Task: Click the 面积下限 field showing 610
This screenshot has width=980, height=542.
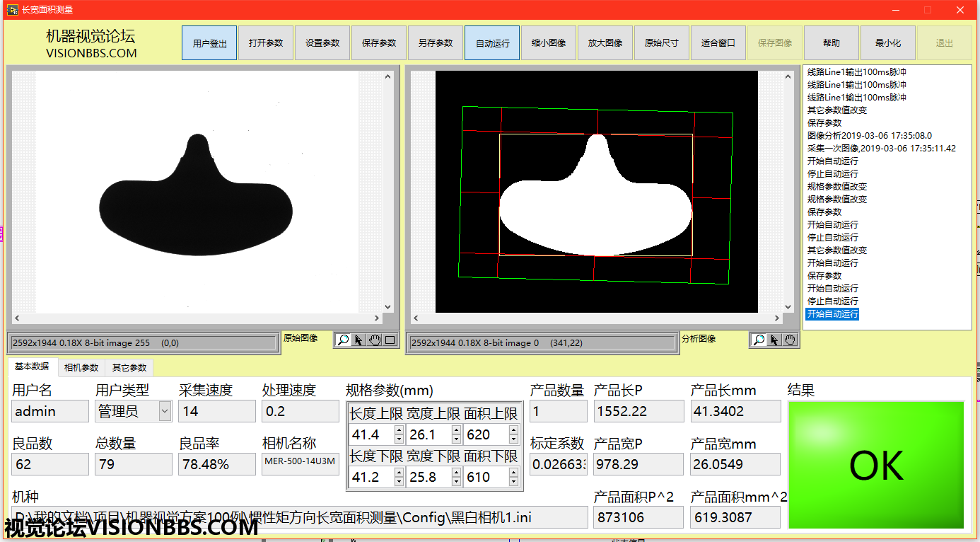Action: 486,477
